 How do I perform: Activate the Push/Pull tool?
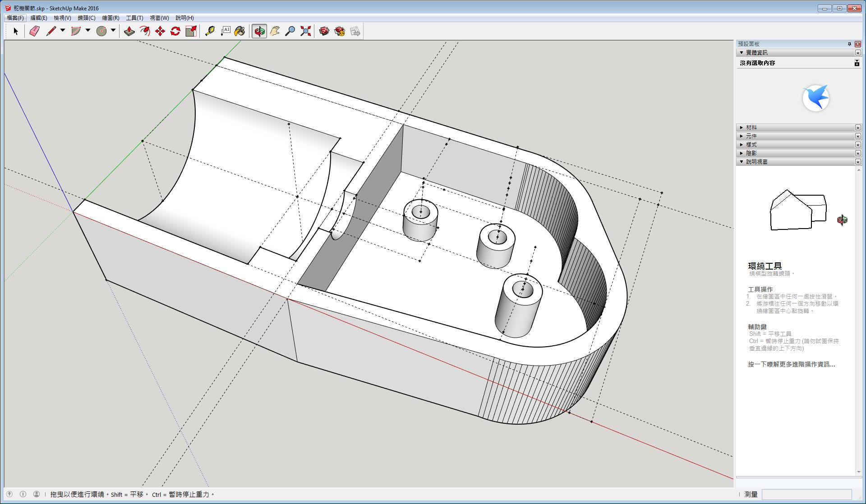(x=129, y=31)
